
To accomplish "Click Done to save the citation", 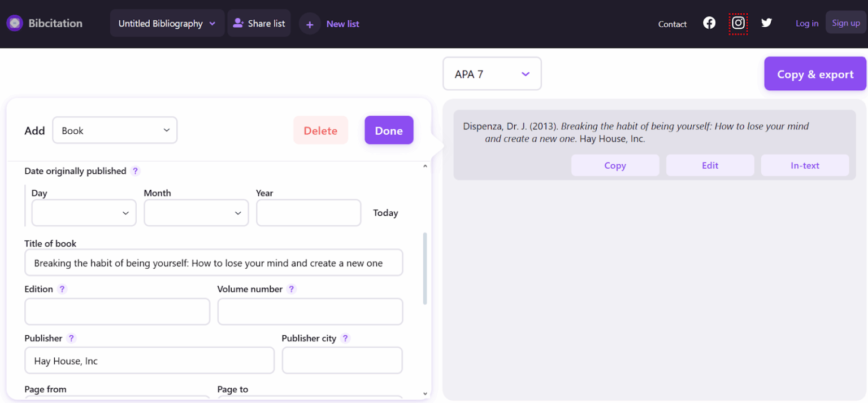I will [389, 130].
